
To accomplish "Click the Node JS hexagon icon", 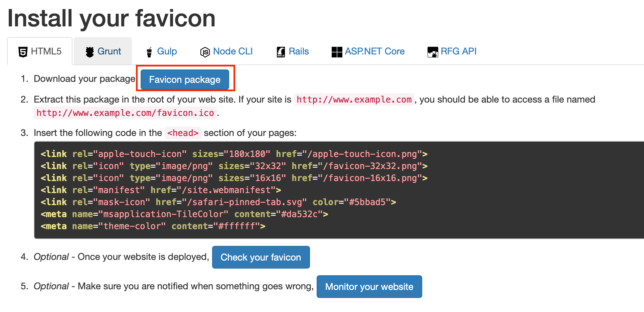I will coord(205,52).
